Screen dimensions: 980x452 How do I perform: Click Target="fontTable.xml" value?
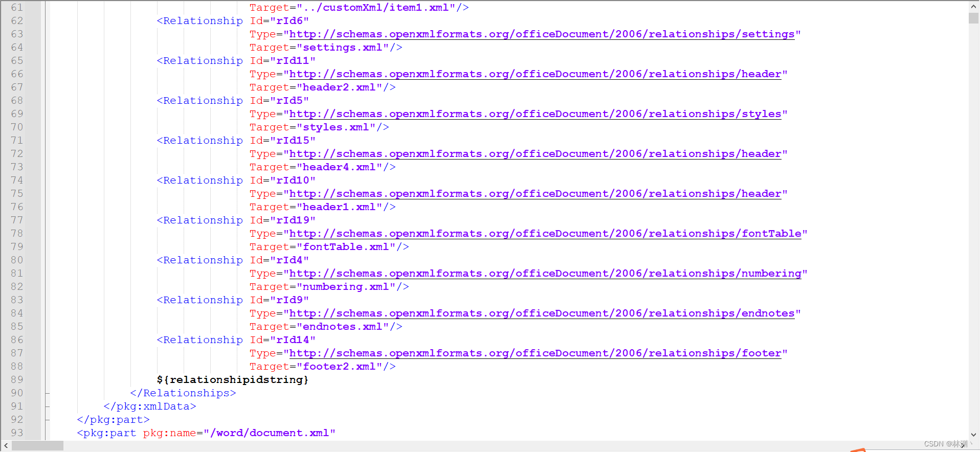coord(346,247)
